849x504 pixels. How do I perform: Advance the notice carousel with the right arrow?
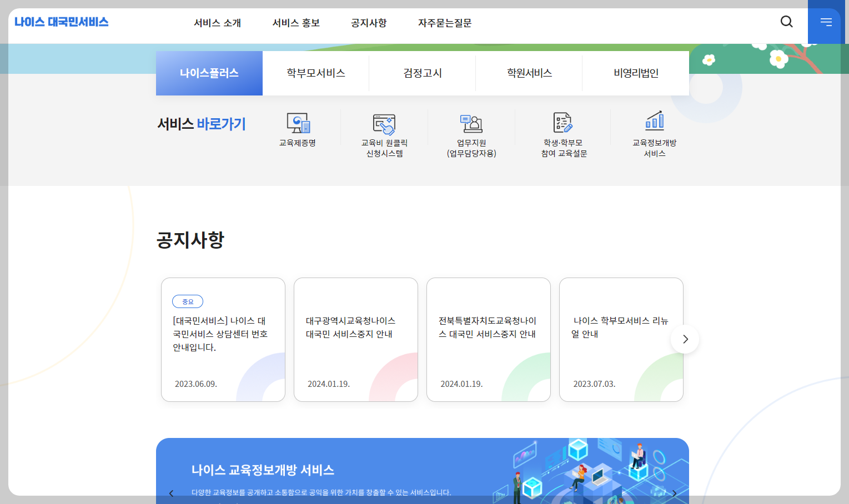tap(684, 339)
